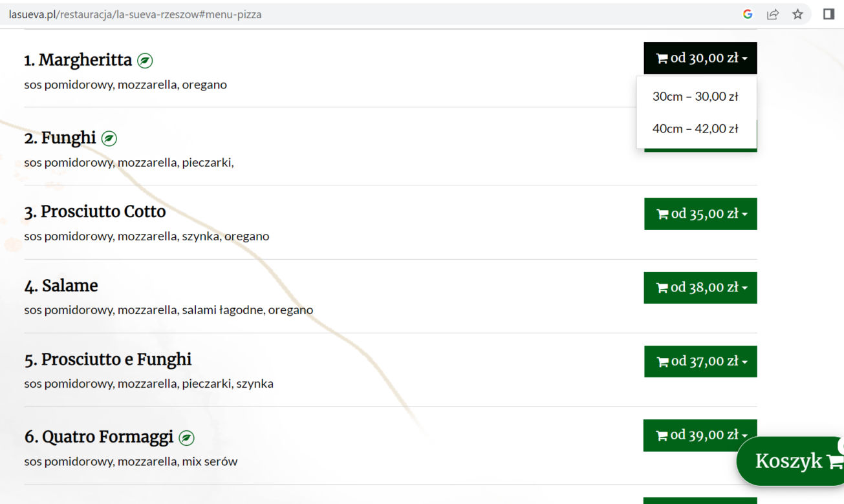This screenshot has width=844, height=504.
Task: Click vegetarian leaf icon beside Margheritta
Action: (145, 61)
